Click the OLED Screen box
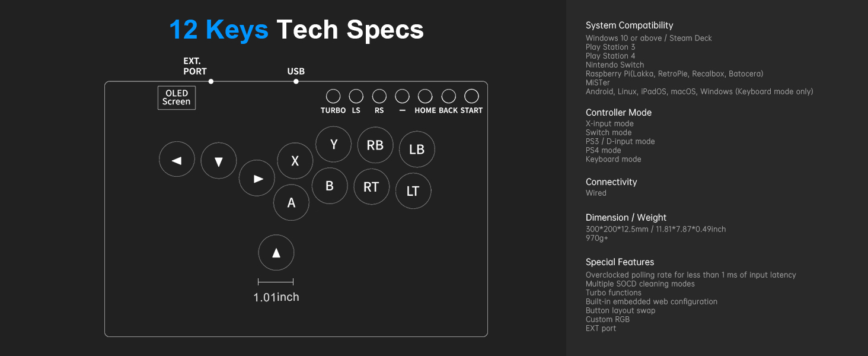Image resolution: width=868 pixels, height=356 pixels. point(177,97)
